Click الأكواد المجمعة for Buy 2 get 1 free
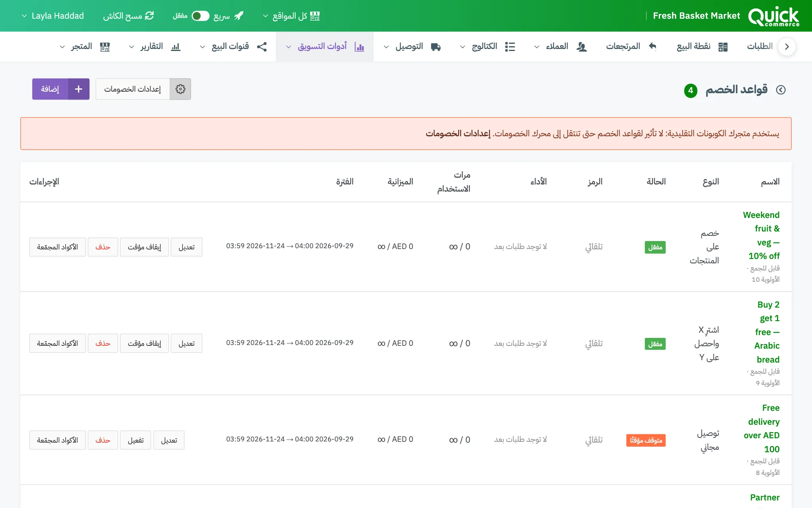 pyautogui.click(x=57, y=343)
